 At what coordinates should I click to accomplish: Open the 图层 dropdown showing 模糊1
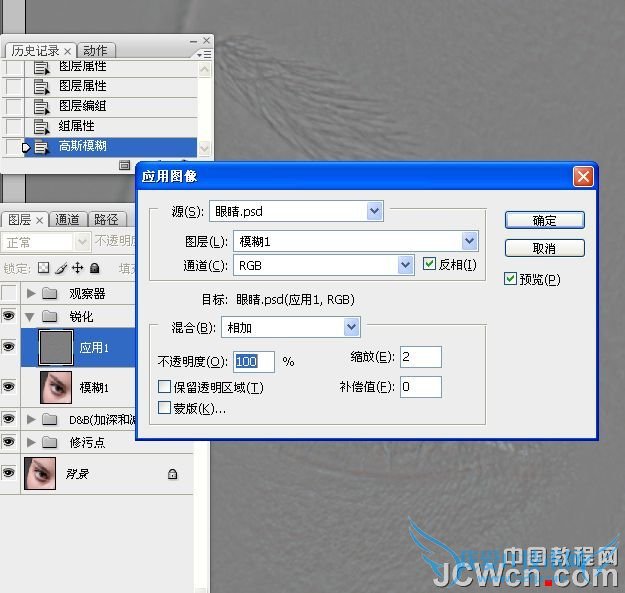tap(356, 241)
